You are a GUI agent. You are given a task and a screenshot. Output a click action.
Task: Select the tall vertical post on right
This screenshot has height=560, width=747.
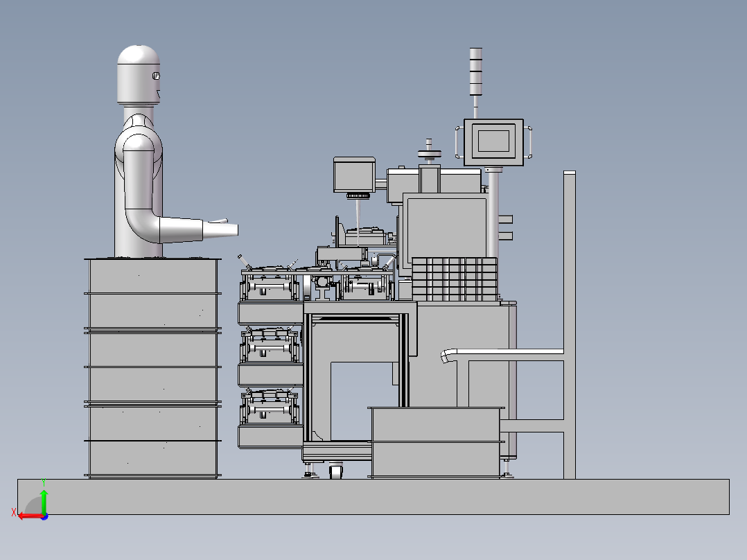click(570, 324)
